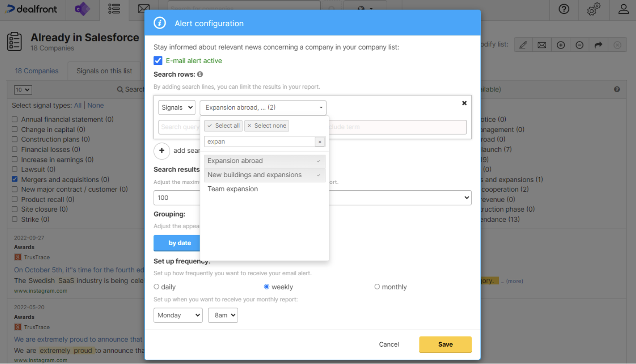Save the alert configuration
This screenshot has height=364, width=636.
(445, 344)
